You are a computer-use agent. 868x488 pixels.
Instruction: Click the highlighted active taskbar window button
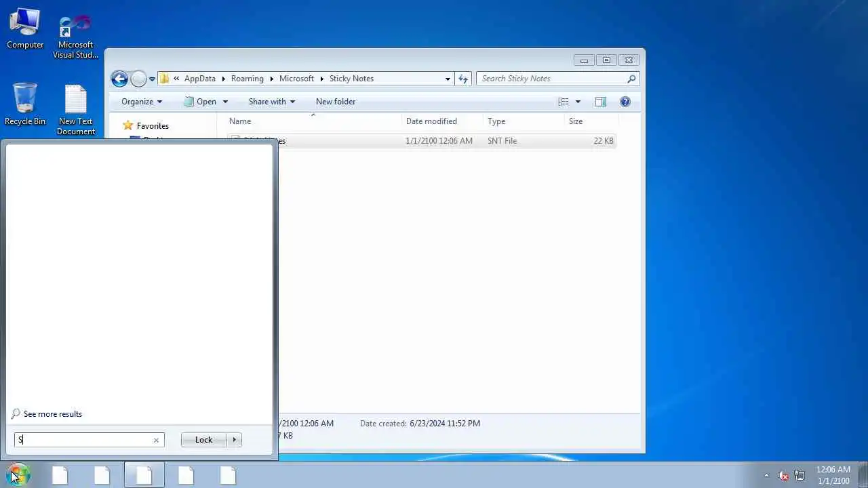pyautogui.click(x=144, y=474)
